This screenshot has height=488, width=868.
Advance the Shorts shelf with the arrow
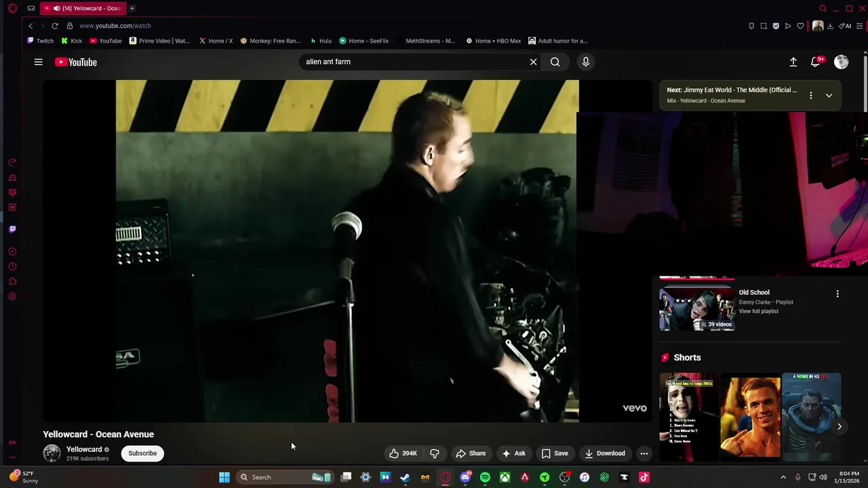[839, 426]
